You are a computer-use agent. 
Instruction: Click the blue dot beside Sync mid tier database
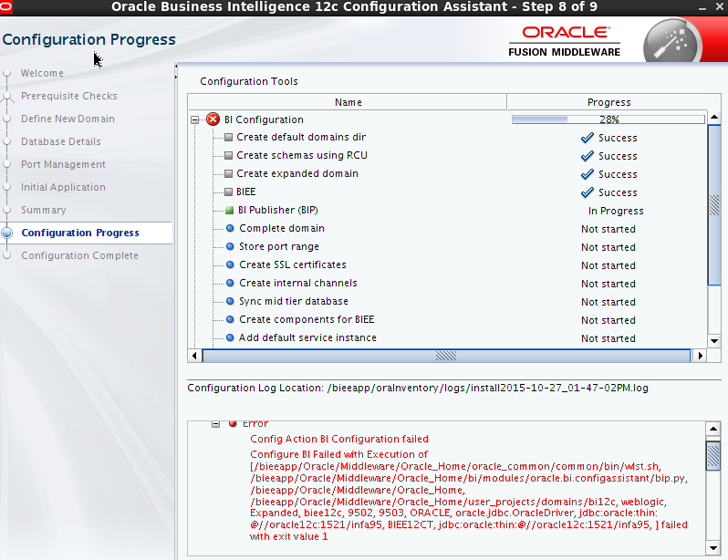[230, 301]
